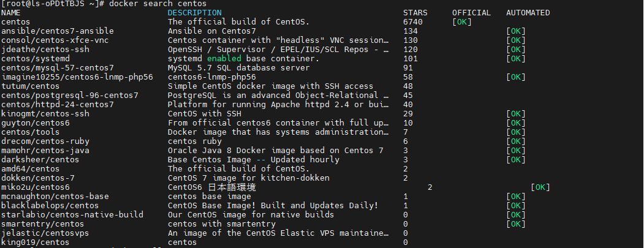Image resolution: width=644 pixels, height=248 pixels.
Task: Click the 6740 star count
Action: [413, 22]
